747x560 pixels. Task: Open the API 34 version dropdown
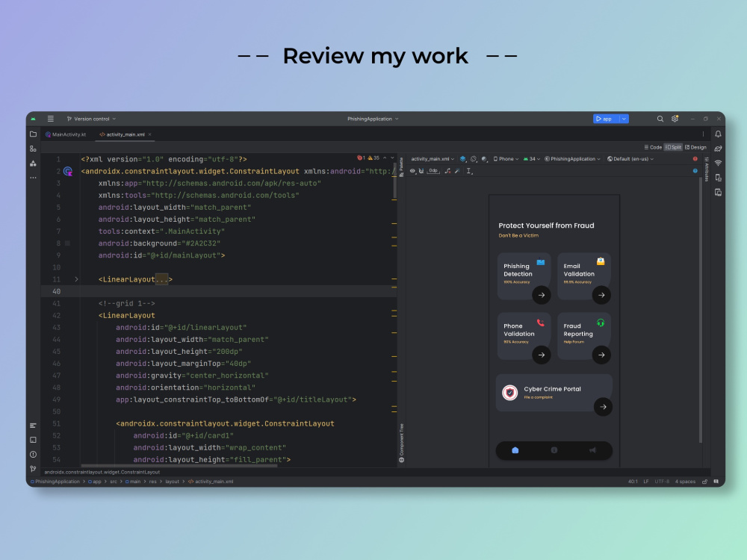pos(532,159)
